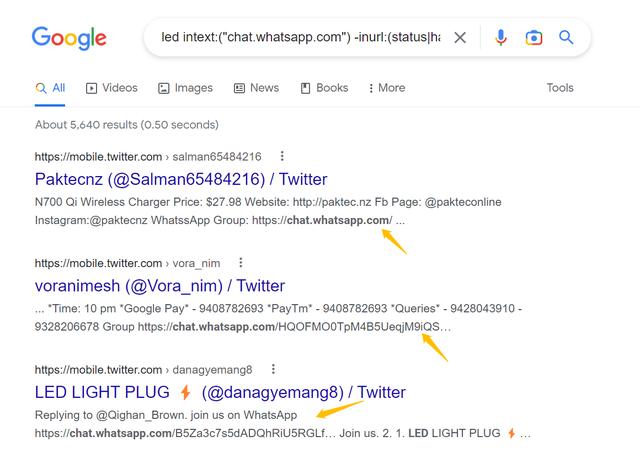This screenshot has height=452, width=640.
Task: Switch to the News tab
Action: pos(256,88)
